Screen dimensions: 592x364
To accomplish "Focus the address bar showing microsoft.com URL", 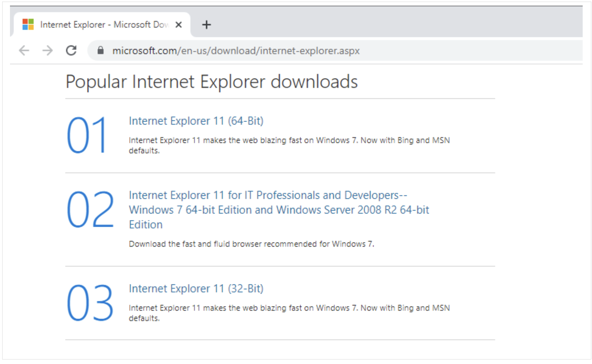I will coord(285,50).
